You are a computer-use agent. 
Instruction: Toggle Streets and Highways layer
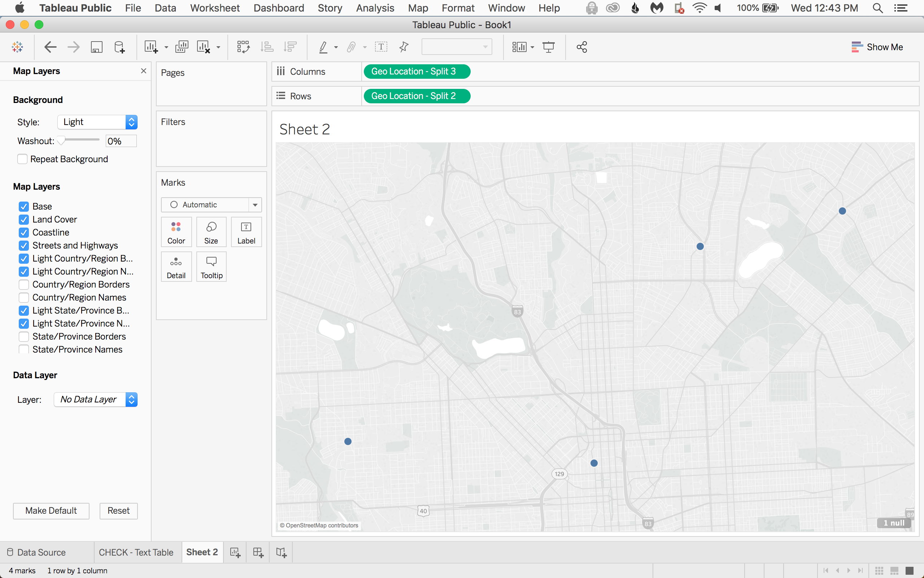[x=24, y=245]
